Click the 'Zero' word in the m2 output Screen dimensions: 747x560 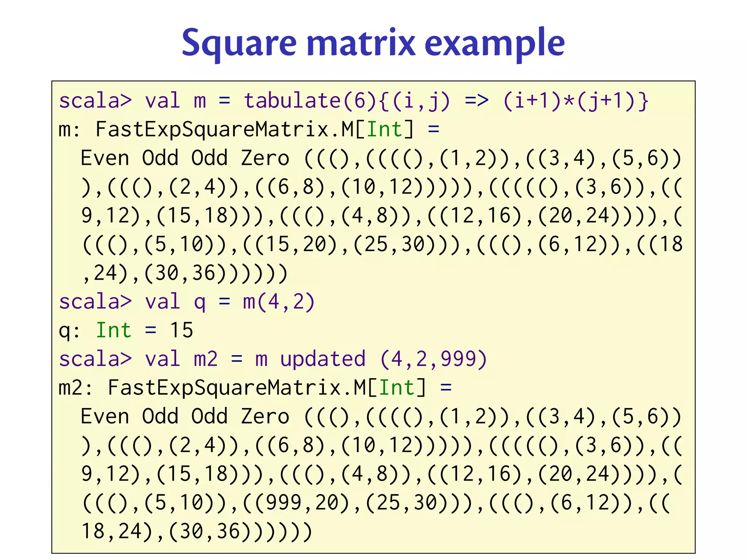[x=265, y=416]
